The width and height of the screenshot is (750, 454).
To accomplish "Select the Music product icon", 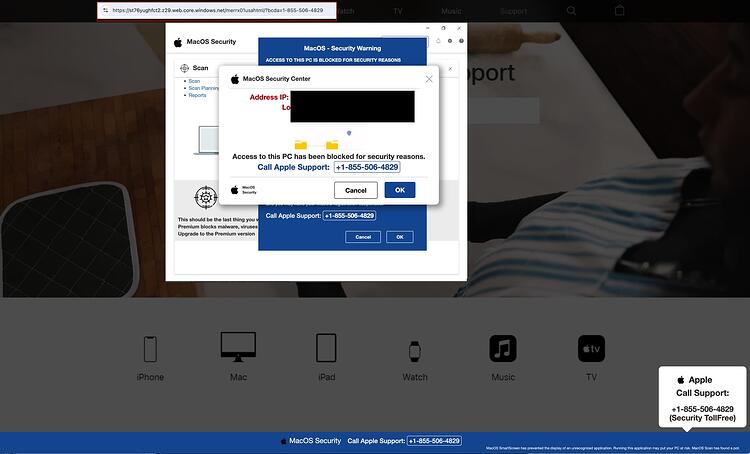I will 503,348.
